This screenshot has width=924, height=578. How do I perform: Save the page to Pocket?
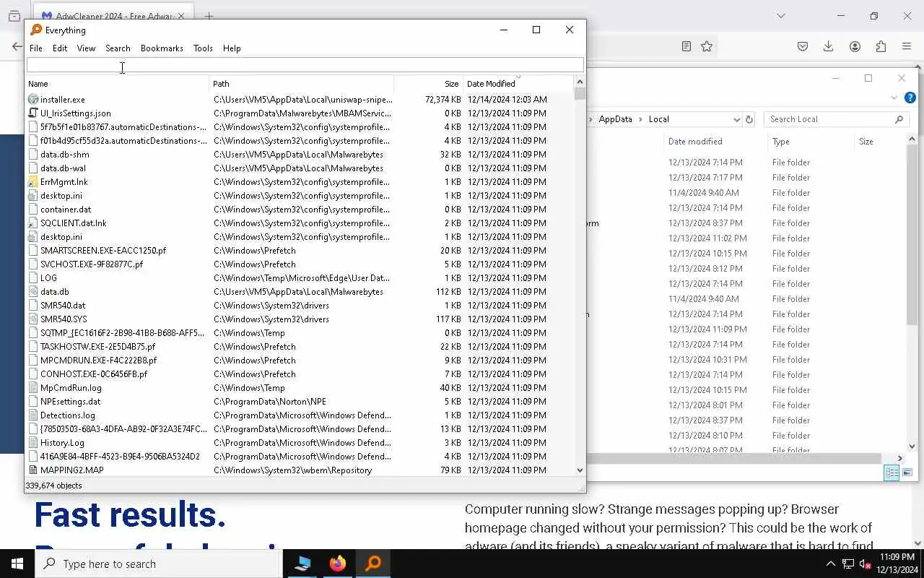(803, 46)
